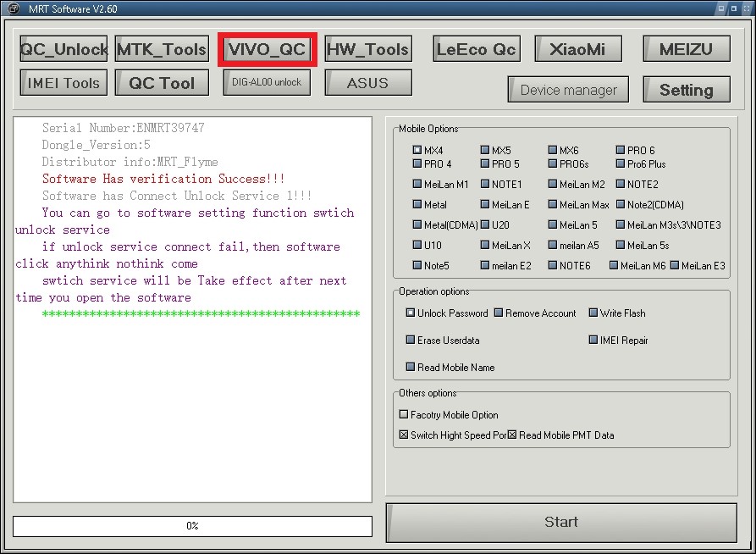Click the MRT Software title icon
Screen dimensions: 756x554
pos(14,8)
